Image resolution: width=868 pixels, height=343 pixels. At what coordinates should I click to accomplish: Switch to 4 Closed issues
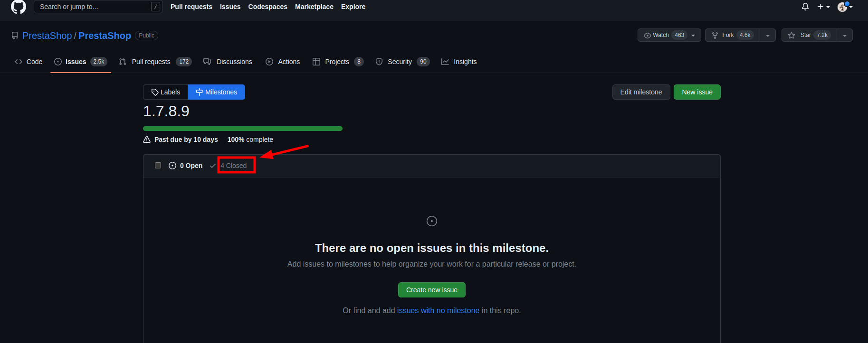click(233, 166)
